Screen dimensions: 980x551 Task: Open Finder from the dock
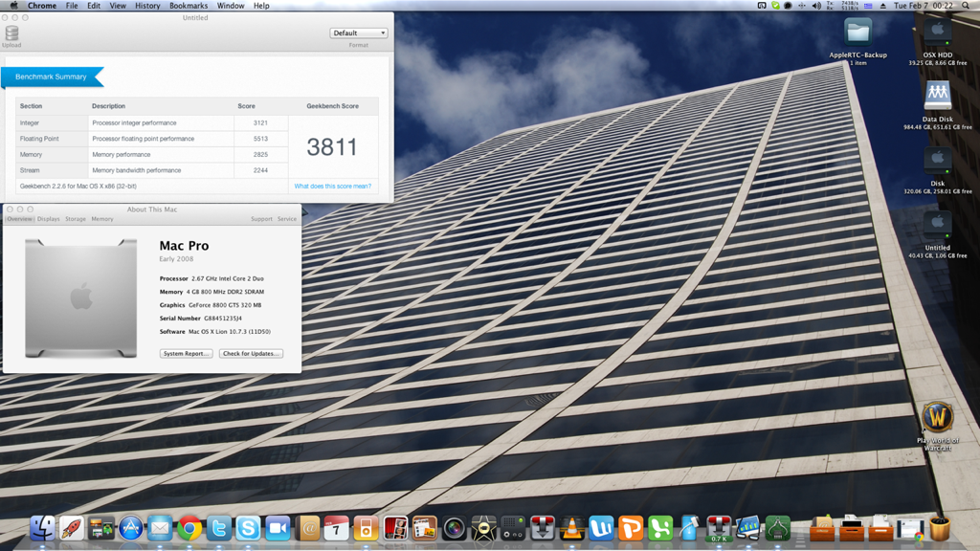(42, 528)
